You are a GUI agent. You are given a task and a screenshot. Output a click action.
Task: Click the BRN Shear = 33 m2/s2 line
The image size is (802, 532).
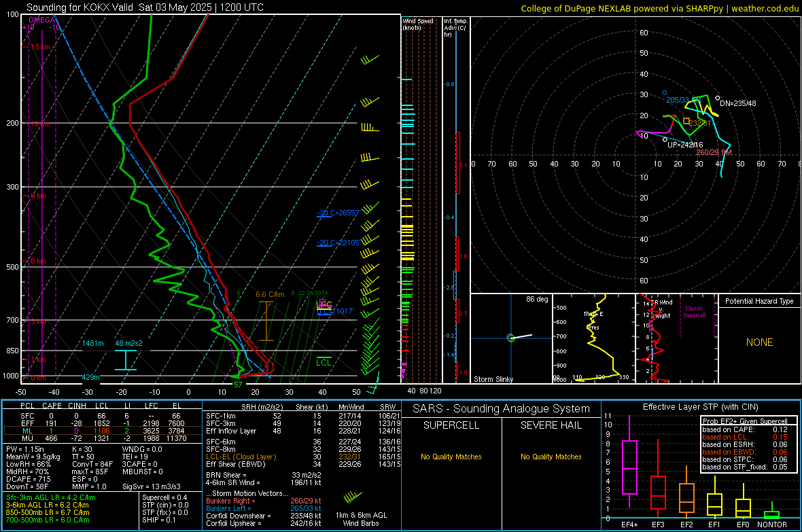(264, 475)
